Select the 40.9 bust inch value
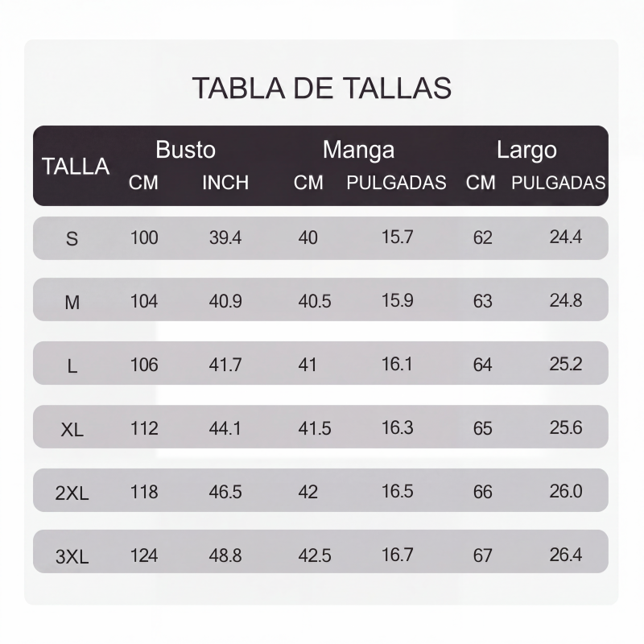This screenshot has width=644, height=644. tap(225, 301)
